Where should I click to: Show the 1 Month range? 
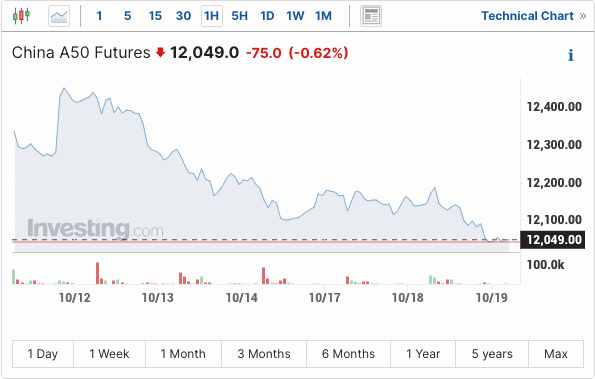[x=183, y=354]
